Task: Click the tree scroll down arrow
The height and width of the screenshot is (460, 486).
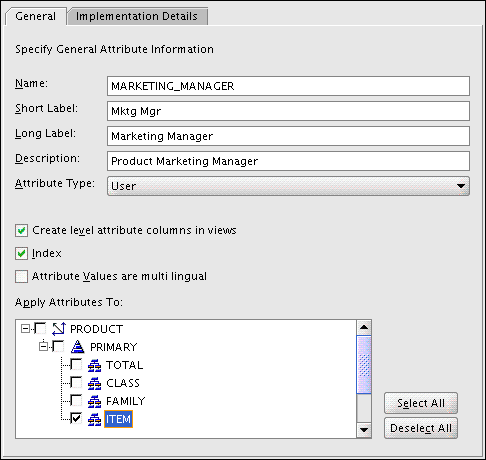Action: pos(364,430)
